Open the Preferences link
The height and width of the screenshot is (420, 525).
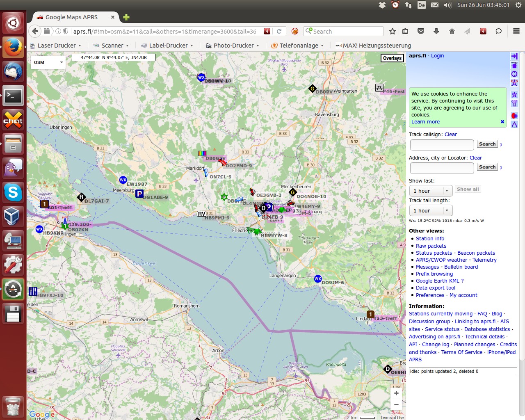click(x=430, y=295)
